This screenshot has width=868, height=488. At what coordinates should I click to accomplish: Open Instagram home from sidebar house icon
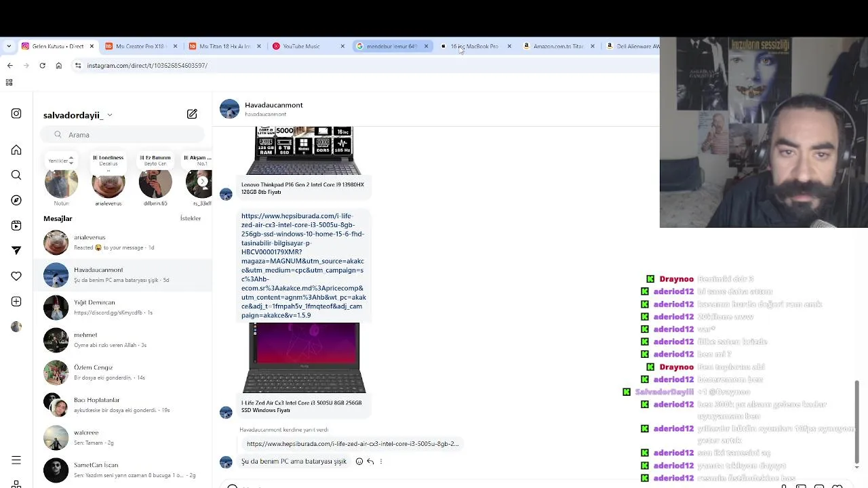point(16,150)
